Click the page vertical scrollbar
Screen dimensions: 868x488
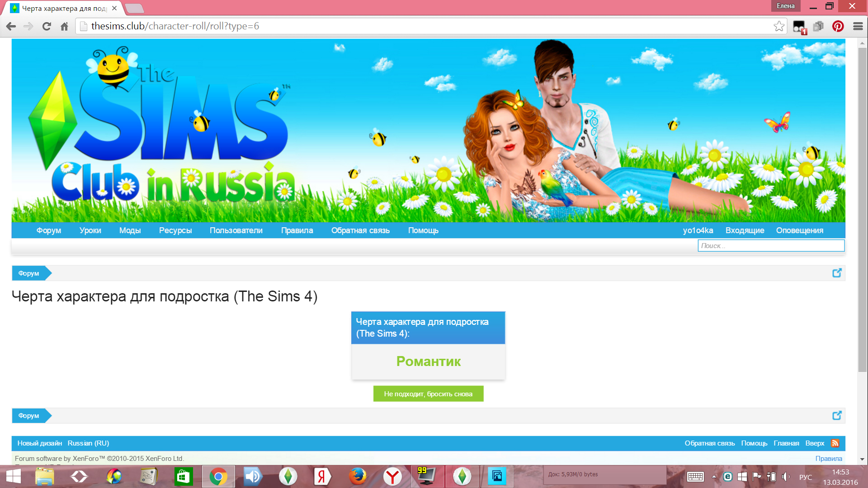pos(863,210)
